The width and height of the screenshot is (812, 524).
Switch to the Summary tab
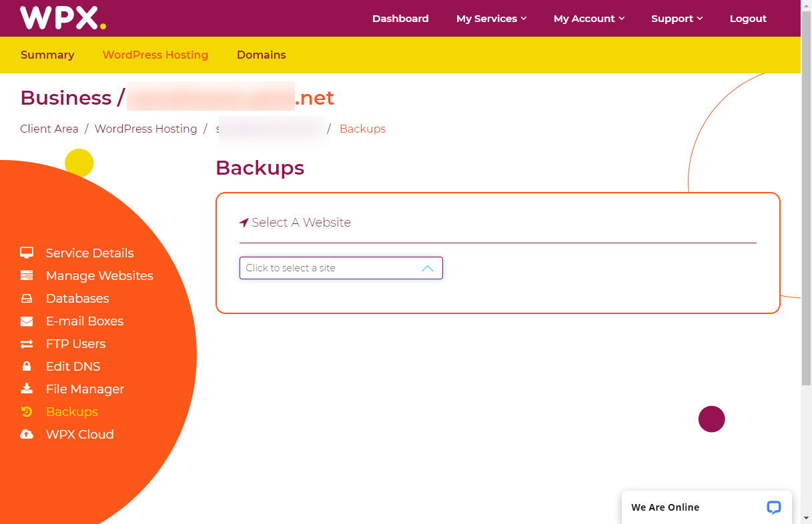click(47, 55)
